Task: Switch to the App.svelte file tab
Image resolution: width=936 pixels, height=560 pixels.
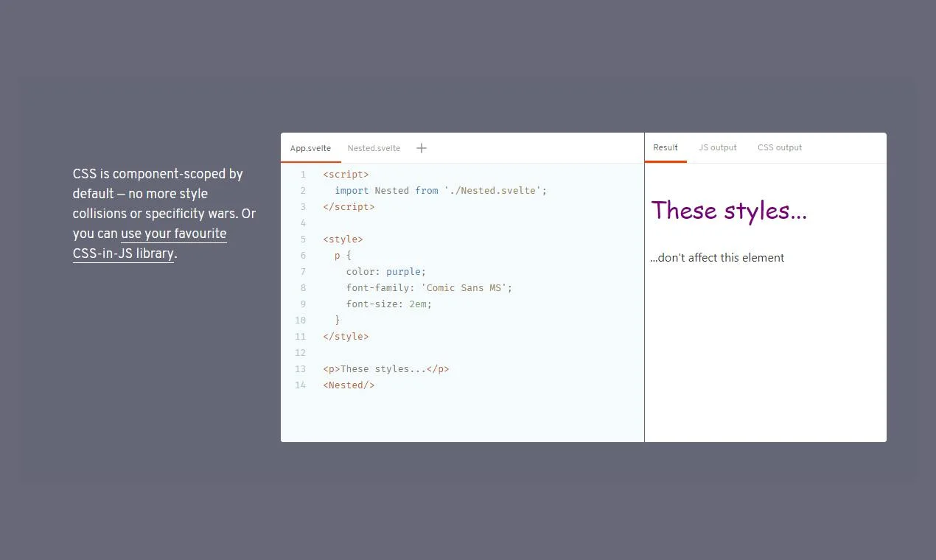Action: point(310,148)
